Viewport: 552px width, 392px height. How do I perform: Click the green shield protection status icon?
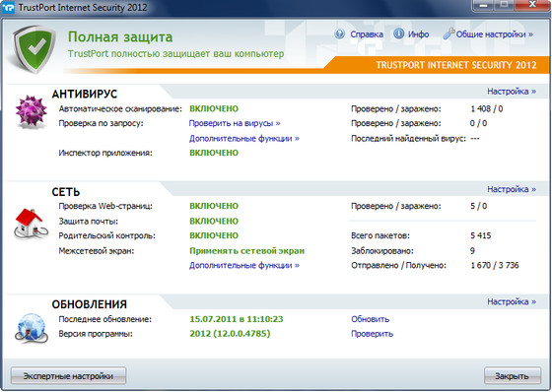(x=34, y=48)
